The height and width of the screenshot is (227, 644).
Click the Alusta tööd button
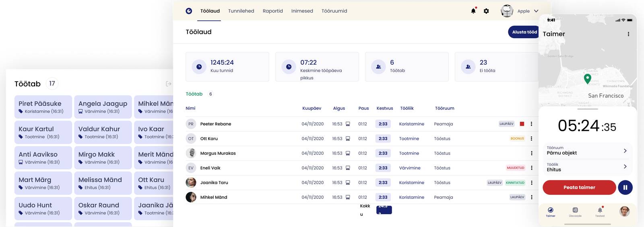(524, 32)
